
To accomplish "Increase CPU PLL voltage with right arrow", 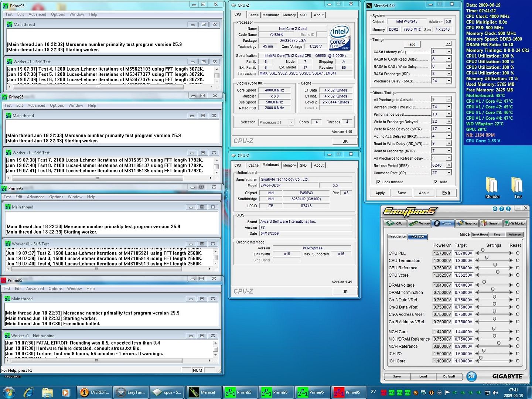I will (x=511, y=253).
